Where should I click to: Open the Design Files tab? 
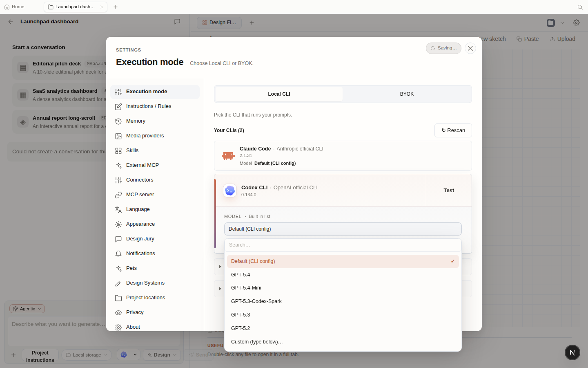(219, 22)
